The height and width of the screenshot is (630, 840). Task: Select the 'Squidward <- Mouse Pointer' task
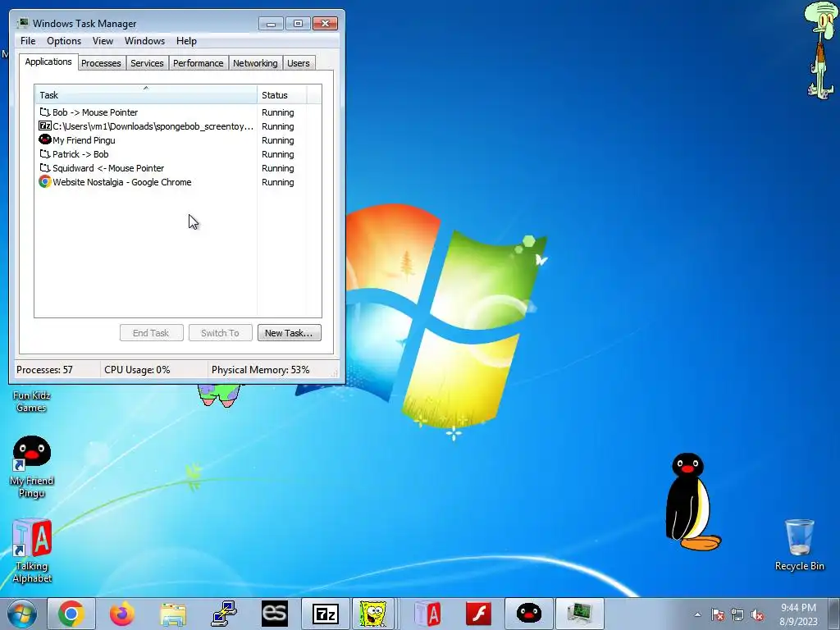(178, 168)
